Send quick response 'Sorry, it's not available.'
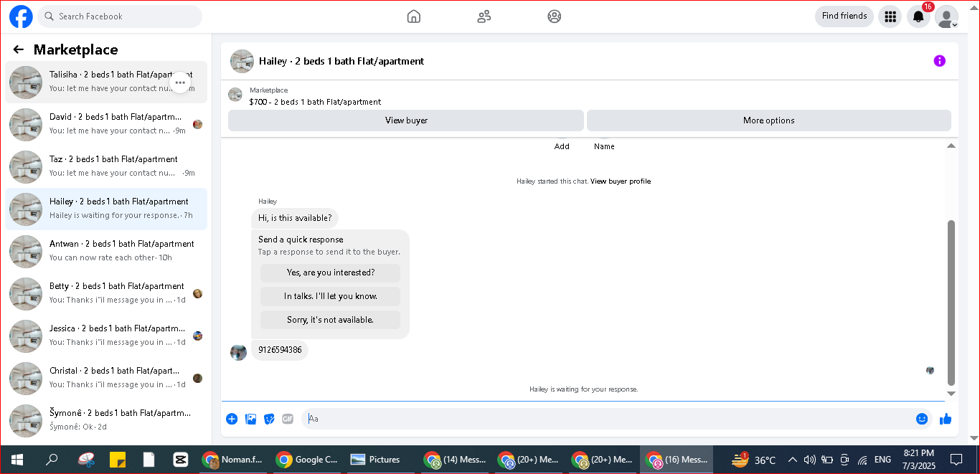This screenshot has width=980, height=474. click(331, 320)
